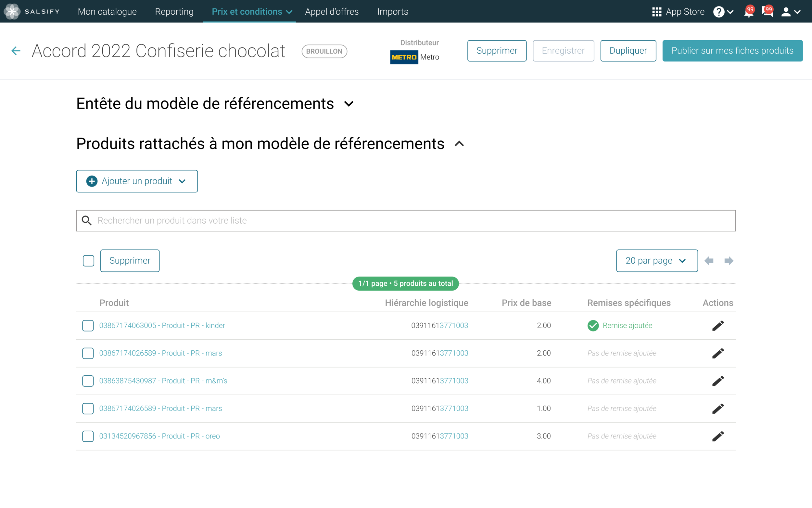Edit the oreo product row pencil
Viewport: 812px width, 508px height.
point(718,436)
